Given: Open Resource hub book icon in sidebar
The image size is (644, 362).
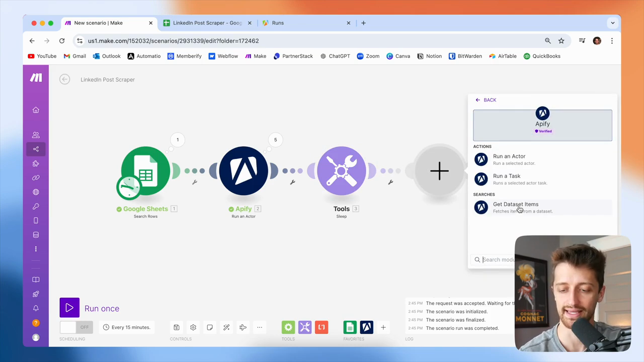Looking at the screenshot, I should [x=36, y=280].
